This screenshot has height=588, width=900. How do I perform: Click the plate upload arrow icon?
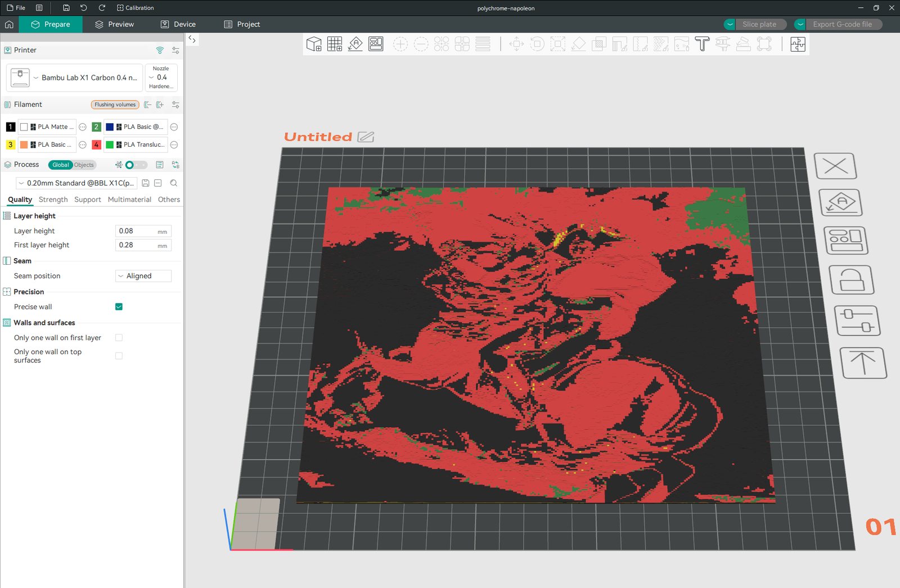863,363
